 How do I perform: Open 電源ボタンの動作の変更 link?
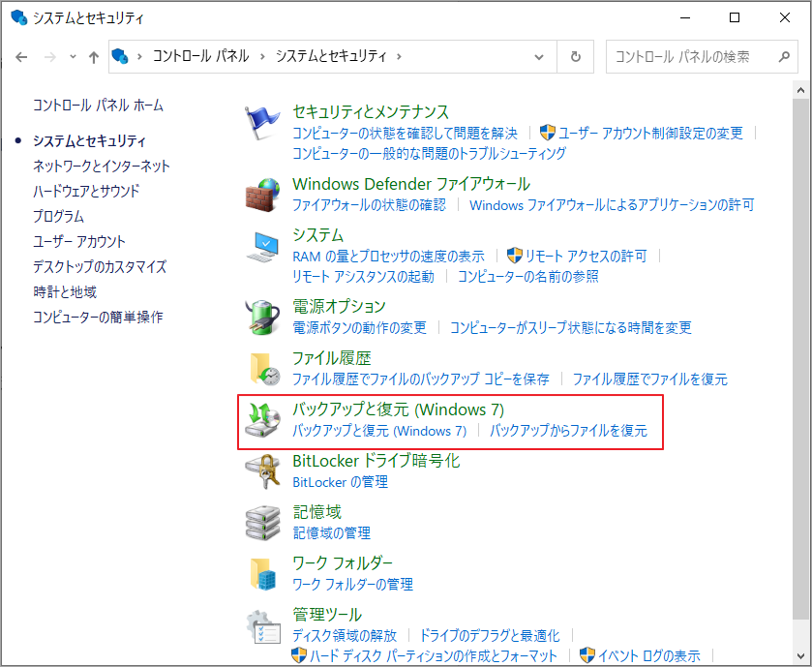[x=359, y=328]
